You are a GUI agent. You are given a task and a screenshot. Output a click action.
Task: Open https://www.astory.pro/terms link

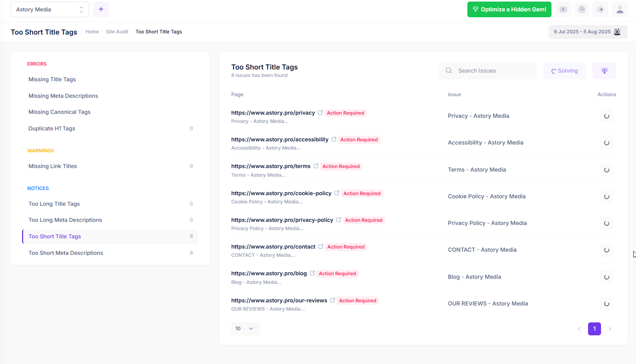click(271, 166)
